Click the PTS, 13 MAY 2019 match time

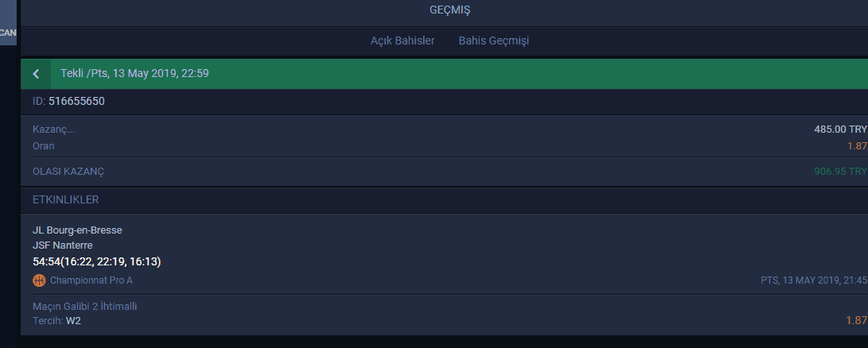click(815, 280)
